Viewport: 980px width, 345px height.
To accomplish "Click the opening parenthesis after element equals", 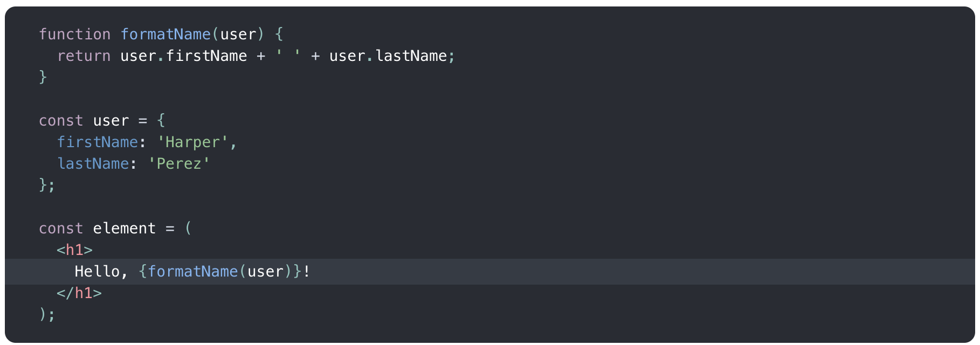I will 188,229.
